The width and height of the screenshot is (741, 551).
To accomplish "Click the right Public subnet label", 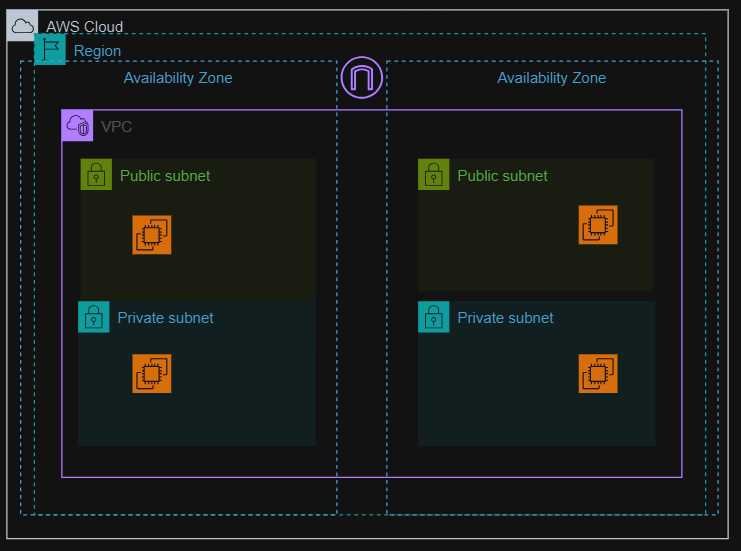I will [x=502, y=176].
